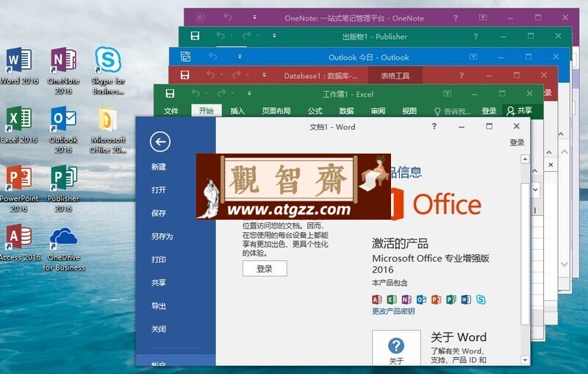Image resolution: width=588 pixels, height=374 pixels.
Task: Click the Share person icon in Excel
Action: 510,111
